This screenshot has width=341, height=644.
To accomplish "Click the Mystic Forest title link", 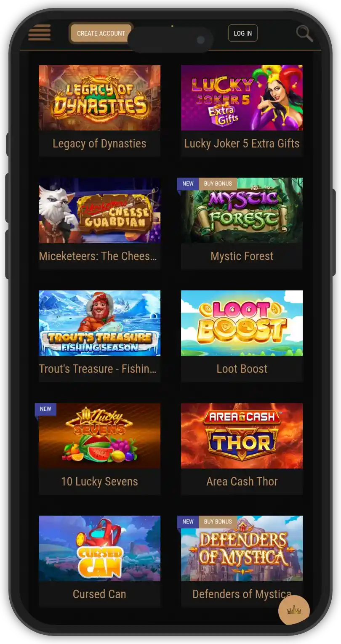I will point(242,256).
